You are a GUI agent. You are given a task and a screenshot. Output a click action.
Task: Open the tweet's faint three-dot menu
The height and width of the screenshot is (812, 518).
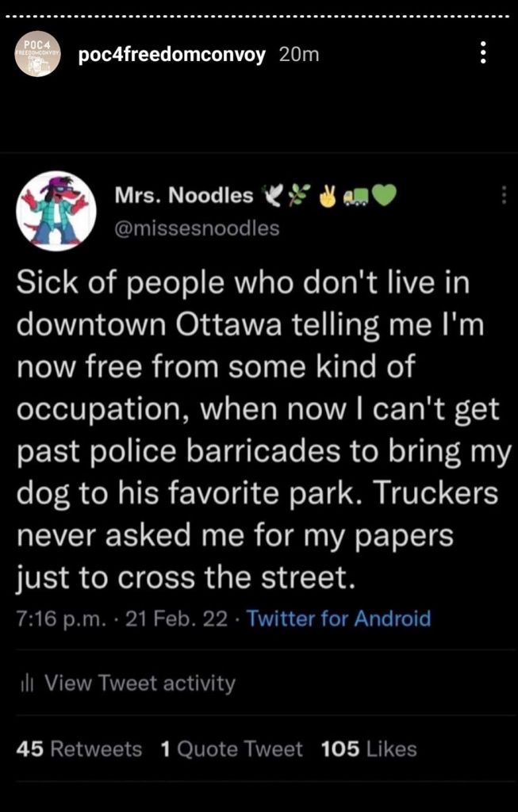[503, 195]
